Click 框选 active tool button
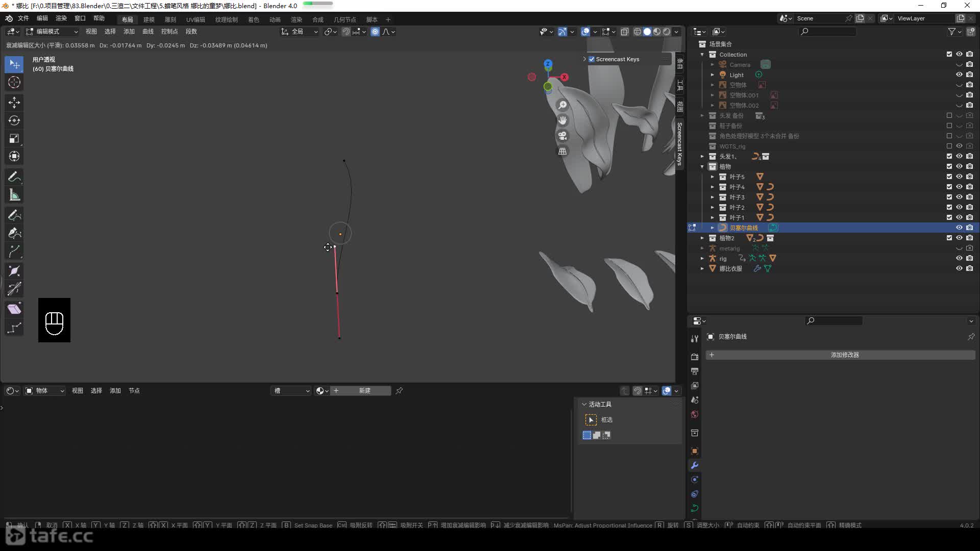 click(x=591, y=420)
